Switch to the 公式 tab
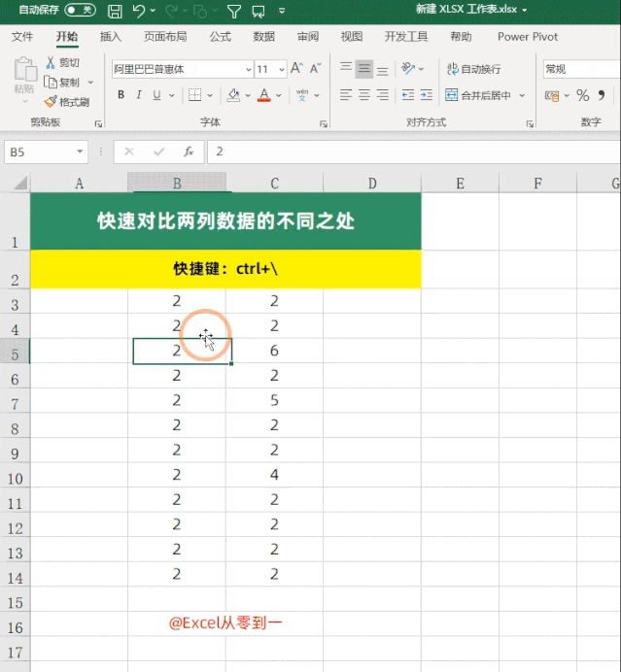Image resolution: width=621 pixels, height=672 pixels. point(220,37)
